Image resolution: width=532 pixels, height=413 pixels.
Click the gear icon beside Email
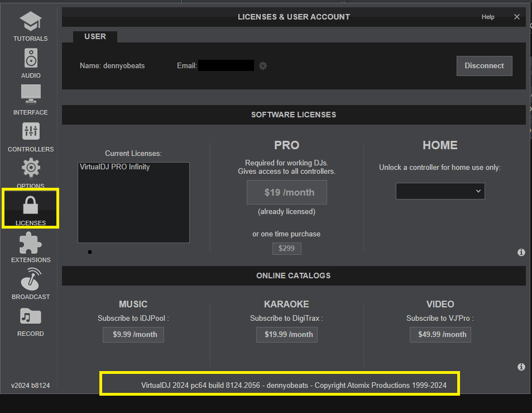coord(263,65)
